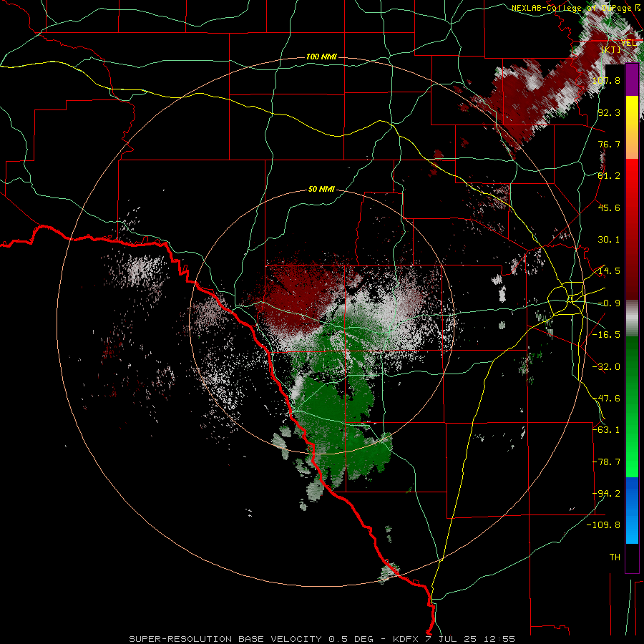
Task: Click the "VEL" legend heading
Action: [628, 42]
